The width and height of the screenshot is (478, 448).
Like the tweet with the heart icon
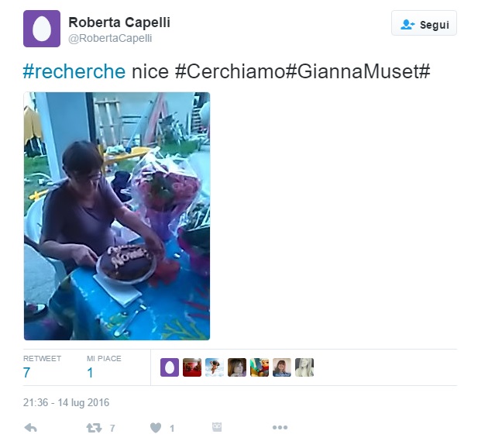click(156, 428)
